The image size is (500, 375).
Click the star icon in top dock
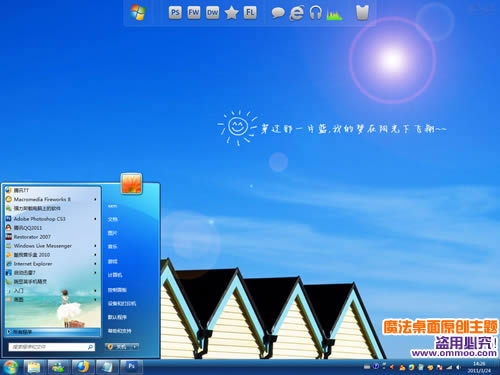click(x=231, y=13)
